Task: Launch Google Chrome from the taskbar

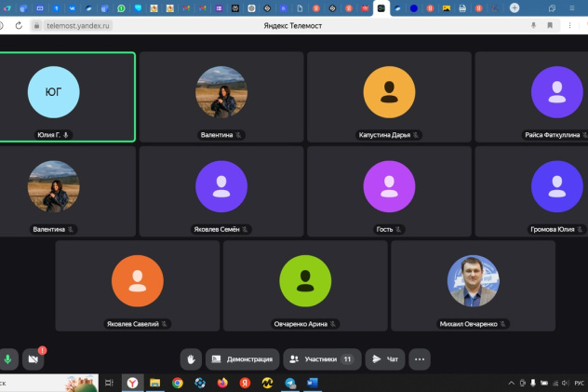Action: pos(178,383)
